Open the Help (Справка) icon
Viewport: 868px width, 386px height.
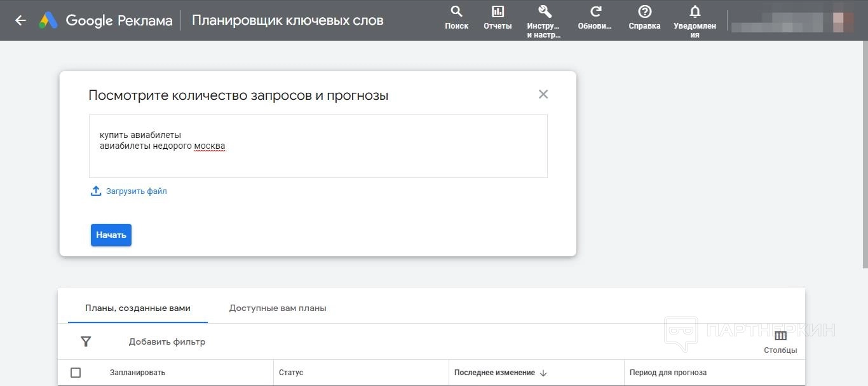(644, 12)
